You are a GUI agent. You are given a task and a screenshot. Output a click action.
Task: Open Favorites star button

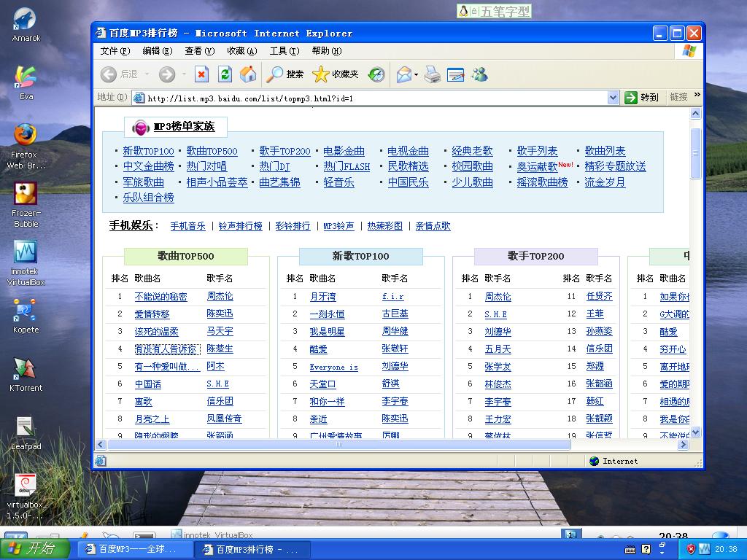[336, 74]
